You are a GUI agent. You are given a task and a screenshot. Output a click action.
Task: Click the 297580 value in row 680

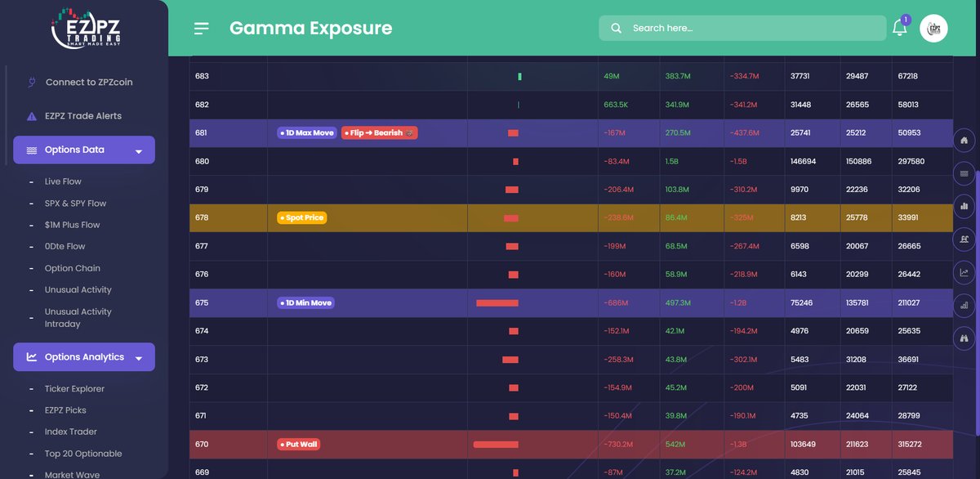tap(911, 161)
